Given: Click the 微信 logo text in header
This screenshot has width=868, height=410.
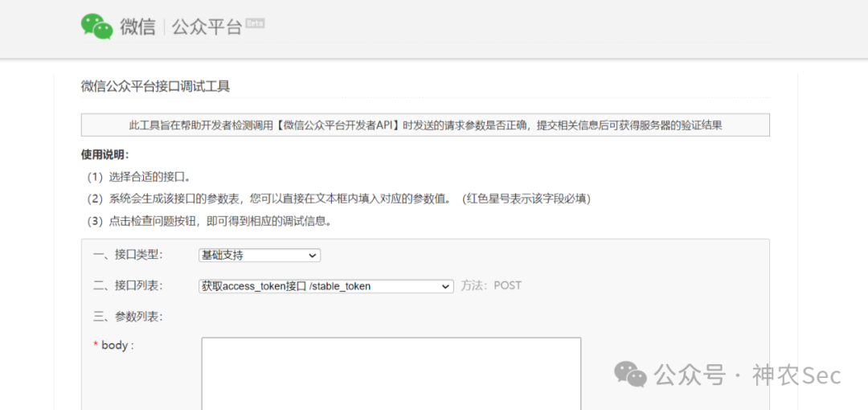Looking at the screenshot, I should point(137,27).
